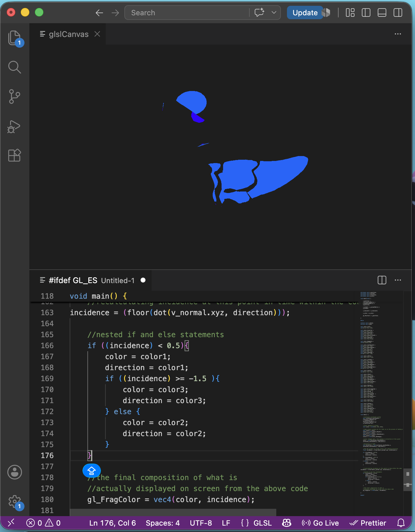Toggle the bottom panel
This screenshot has width=415, height=532.
[x=382, y=13]
